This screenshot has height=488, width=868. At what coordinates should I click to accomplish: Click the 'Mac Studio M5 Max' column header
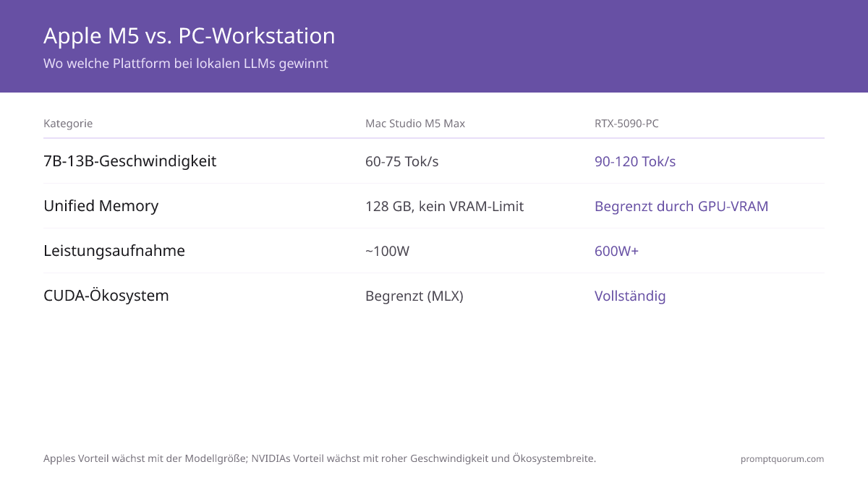pos(415,124)
